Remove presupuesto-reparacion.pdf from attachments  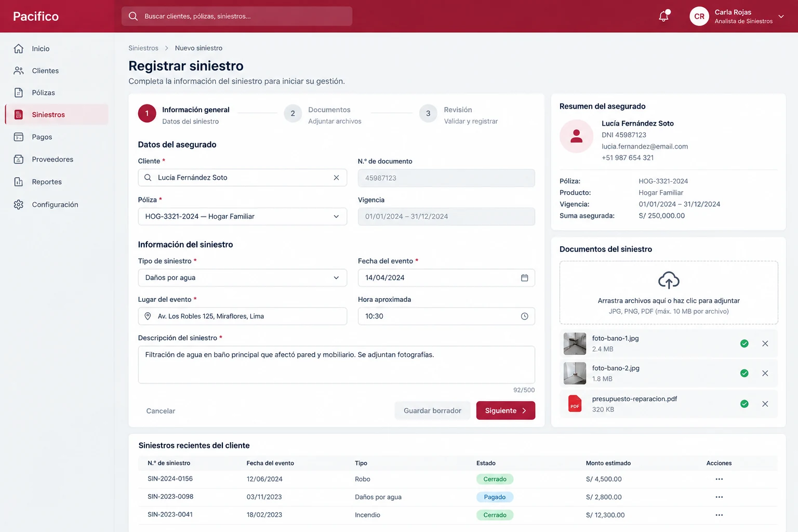[765, 404]
